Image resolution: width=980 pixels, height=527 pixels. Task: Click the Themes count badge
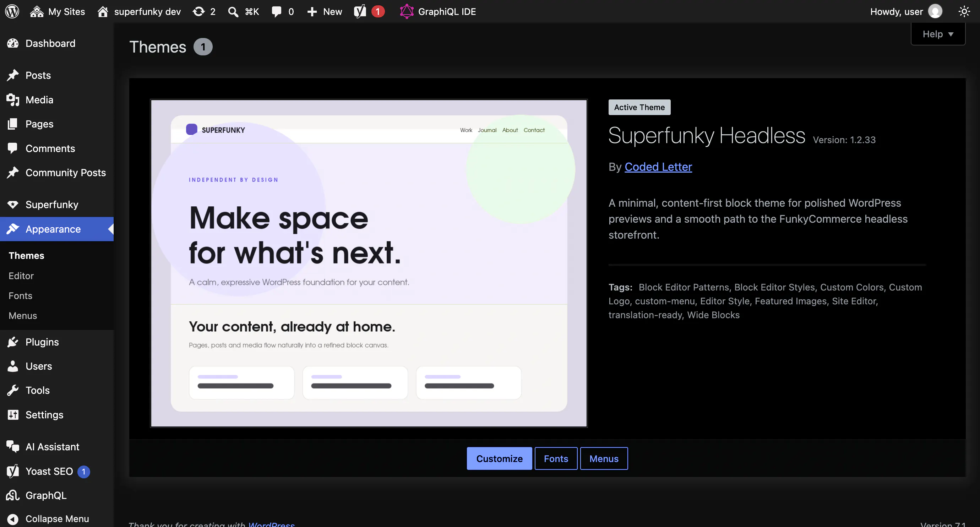(x=203, y=47)
